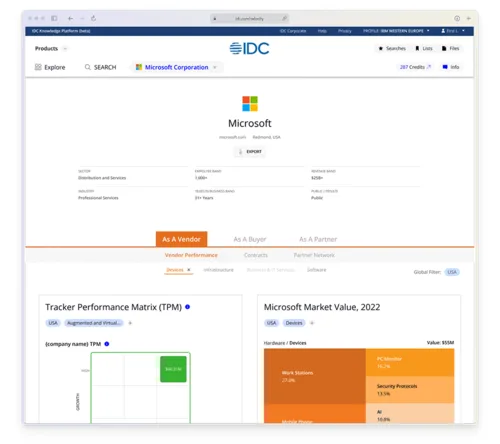Open a new browser tab with plus
Viewport: 500px width, 444px height.
point(469,18)
